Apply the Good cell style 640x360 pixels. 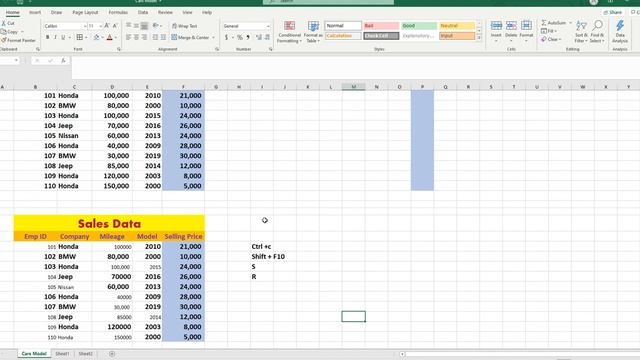419,26
